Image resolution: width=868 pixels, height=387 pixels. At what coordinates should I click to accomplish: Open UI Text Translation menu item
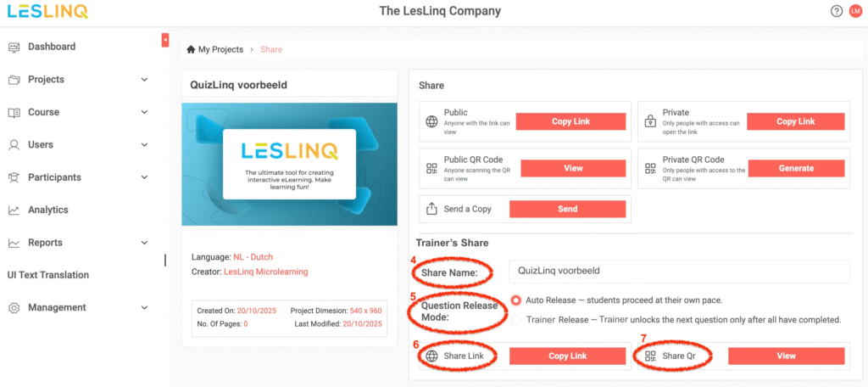point(47,275)
